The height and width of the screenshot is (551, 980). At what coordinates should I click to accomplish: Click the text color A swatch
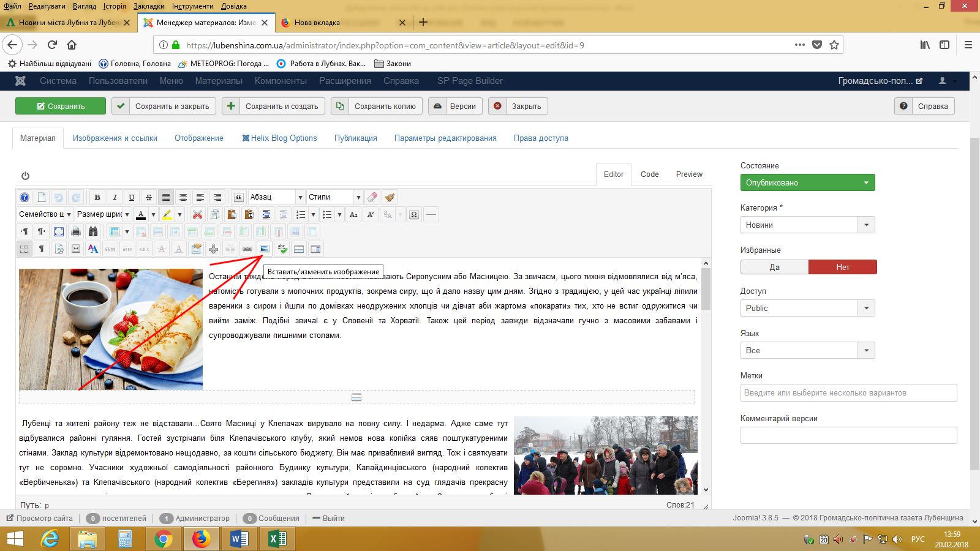click(x=141, y=214)
